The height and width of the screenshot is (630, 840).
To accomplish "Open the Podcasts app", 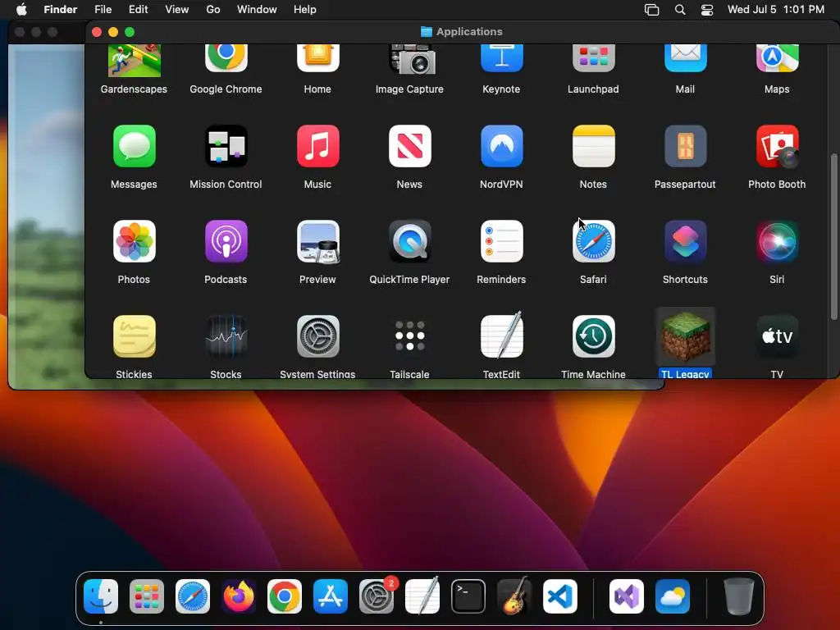I will click(x=226, y=241).
